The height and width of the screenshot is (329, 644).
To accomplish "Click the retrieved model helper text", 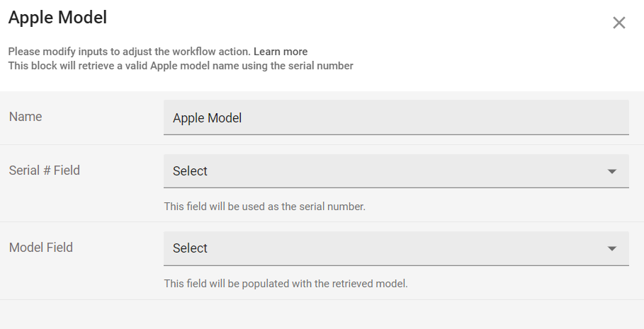I will (286, 284).
